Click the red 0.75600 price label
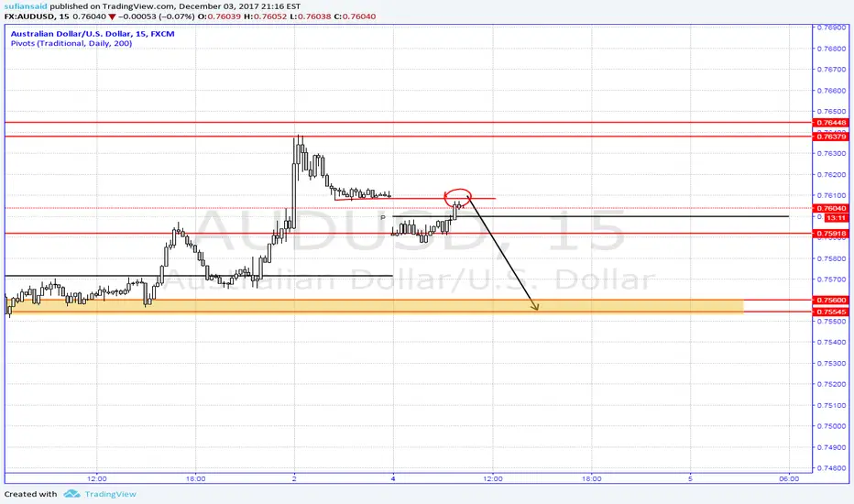854x504 pixels. coord(831,300)
